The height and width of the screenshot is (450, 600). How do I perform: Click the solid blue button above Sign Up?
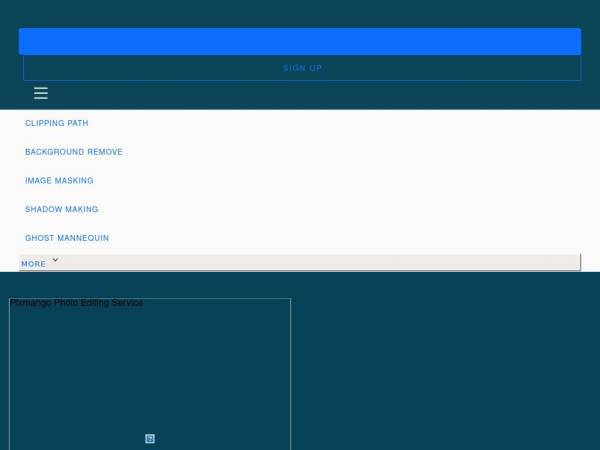click(300, 41)
